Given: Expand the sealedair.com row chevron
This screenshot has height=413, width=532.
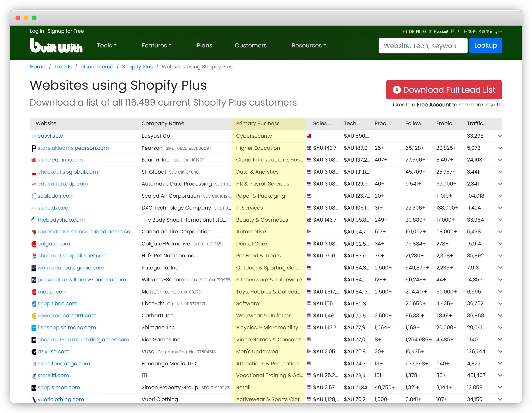Looking at the screenshot, I should click(x=500, y=196).
